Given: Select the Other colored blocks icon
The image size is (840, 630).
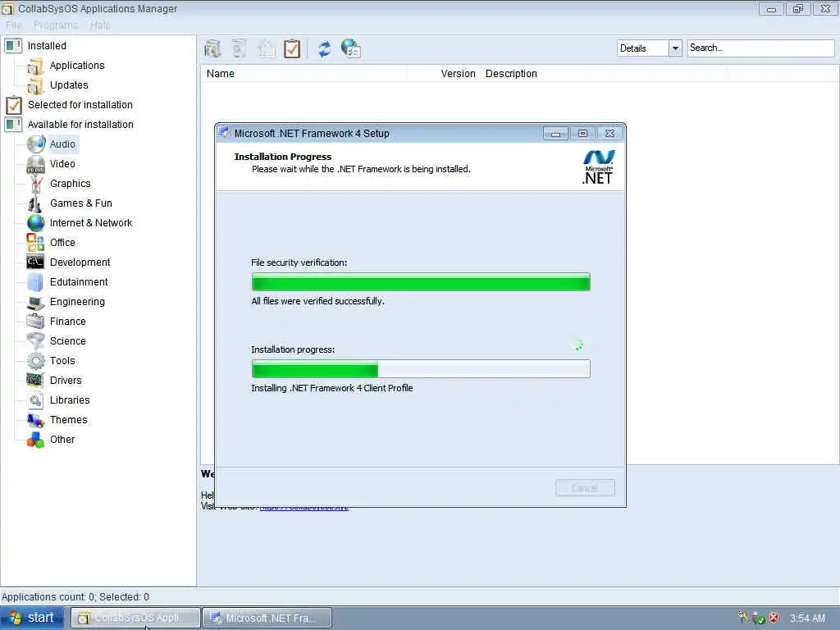Looking at the screenshot, I should coord(36,440).
